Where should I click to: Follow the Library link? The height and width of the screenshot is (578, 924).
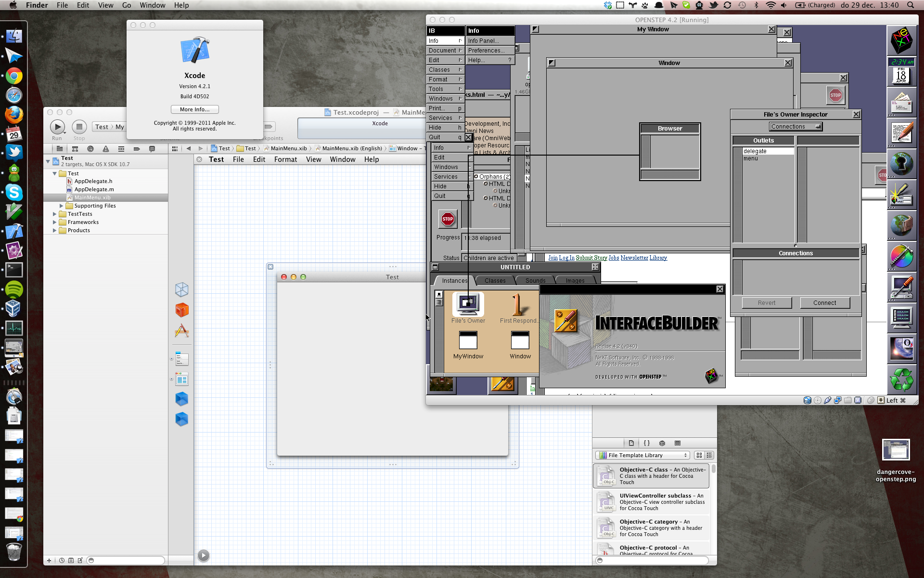point(658,258)
